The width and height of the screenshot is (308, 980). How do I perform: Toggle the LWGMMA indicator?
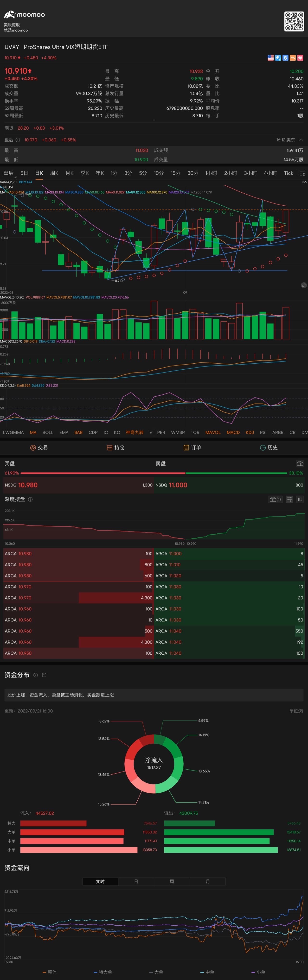click(13, 433)
